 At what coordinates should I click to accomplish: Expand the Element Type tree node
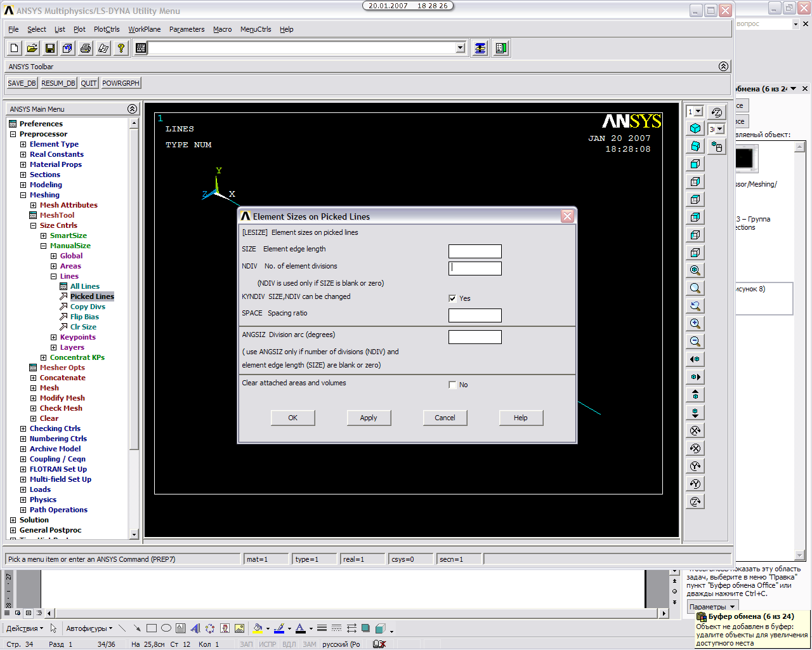[x=23, y=144]
